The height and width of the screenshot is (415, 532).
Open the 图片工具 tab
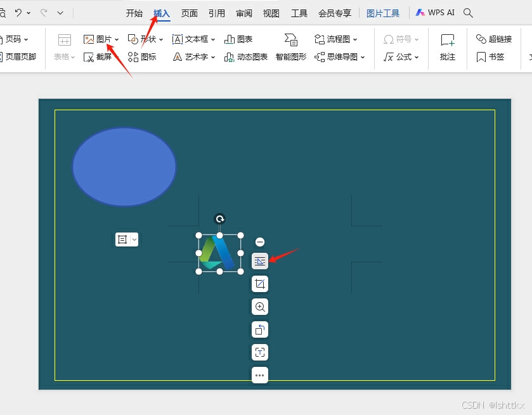[383, 13]
